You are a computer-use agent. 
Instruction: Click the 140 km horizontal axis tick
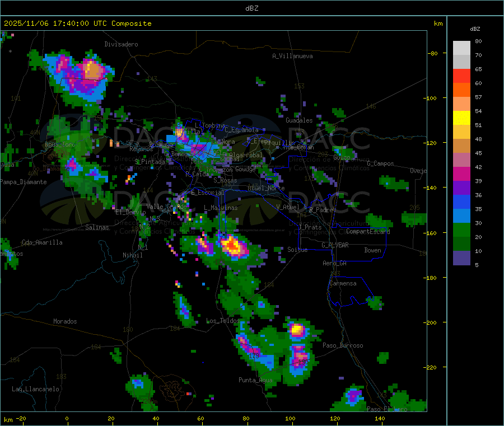(x=380, y=418)
